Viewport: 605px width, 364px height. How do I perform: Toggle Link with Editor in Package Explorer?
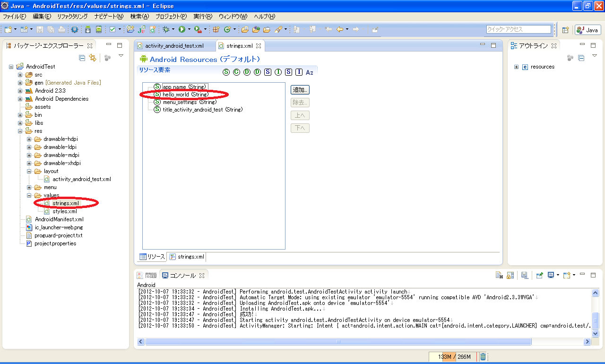[93, 58]
